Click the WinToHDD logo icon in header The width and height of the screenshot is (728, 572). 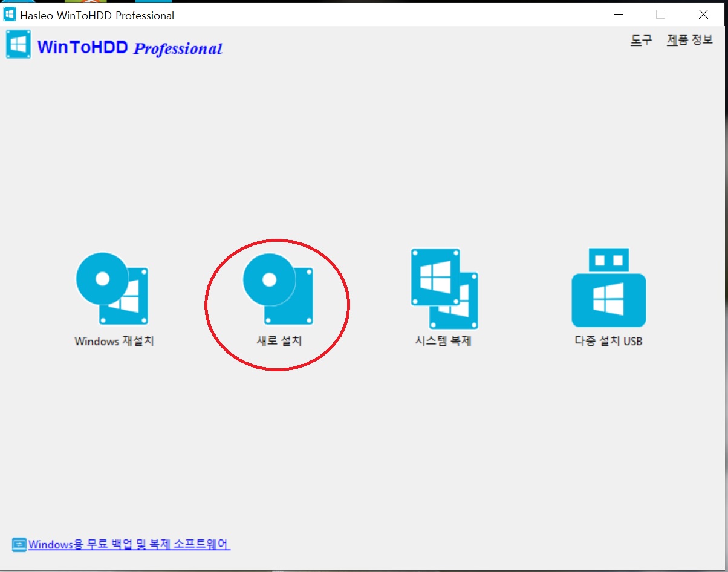coord(19,44)
